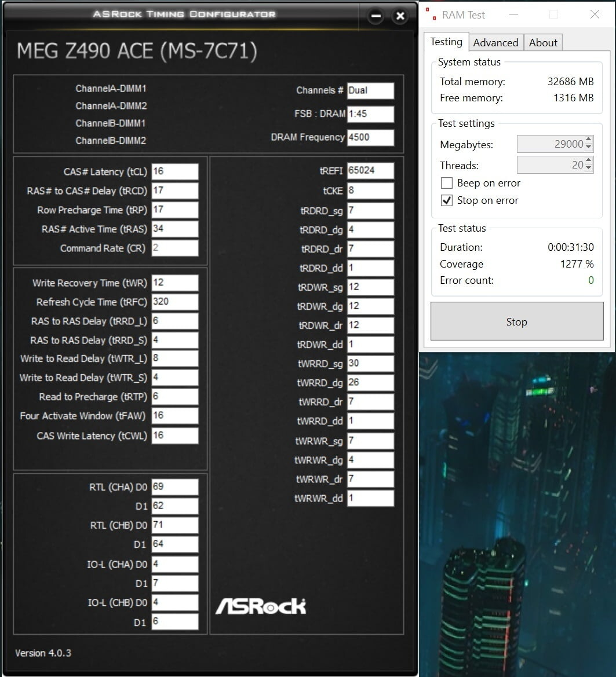The image size is (616, 677).
Task: Click the Error count value 0
Action: (591, 280)
